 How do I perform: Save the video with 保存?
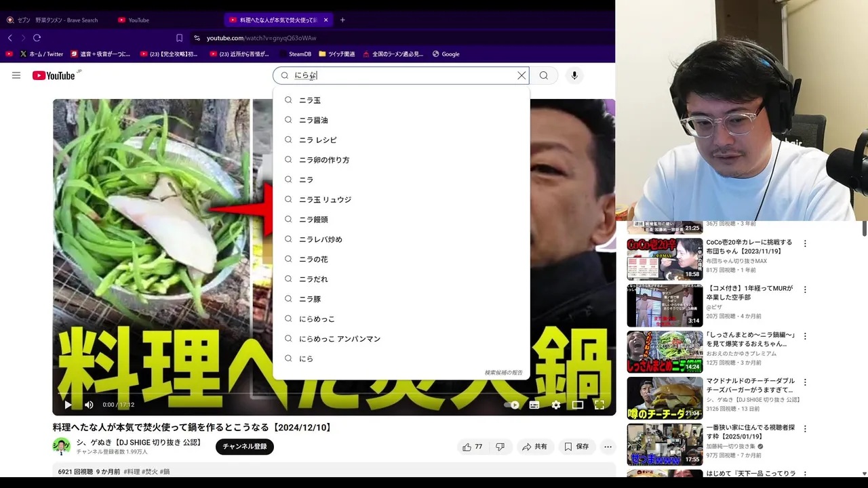[x=576, y=447]
